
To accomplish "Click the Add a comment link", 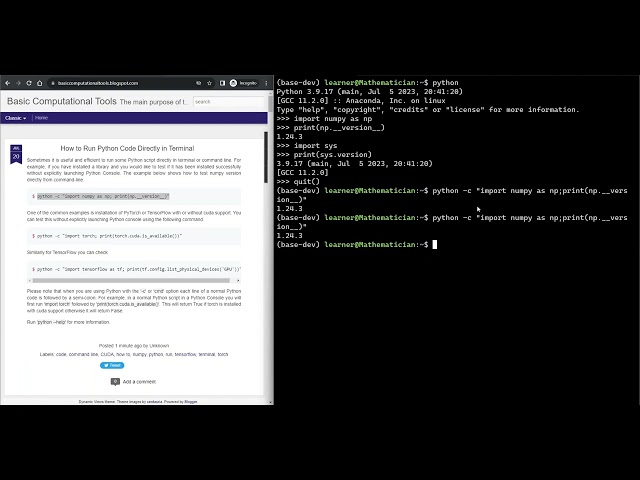I will point(139,382).
